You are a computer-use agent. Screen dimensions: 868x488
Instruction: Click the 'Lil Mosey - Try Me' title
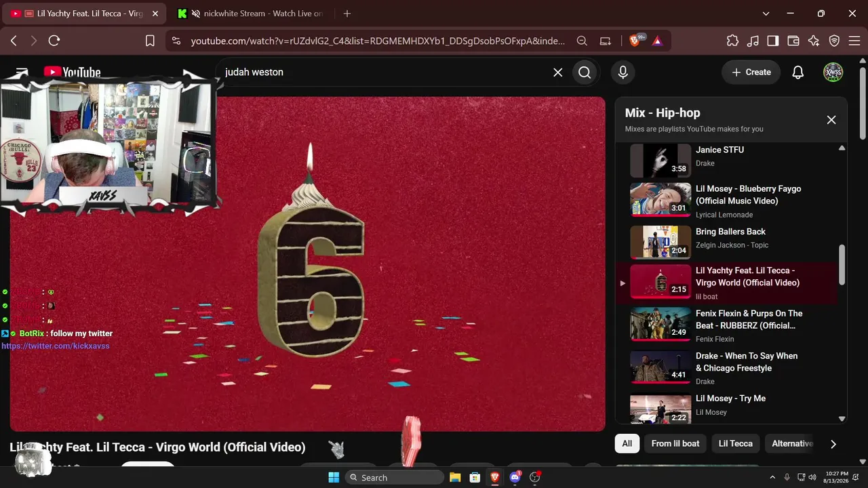point(730,399)
